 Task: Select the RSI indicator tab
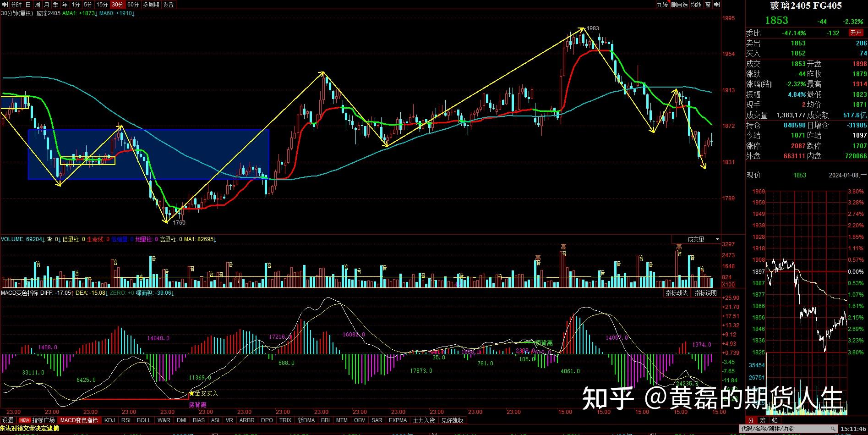[x=126, y=420]
